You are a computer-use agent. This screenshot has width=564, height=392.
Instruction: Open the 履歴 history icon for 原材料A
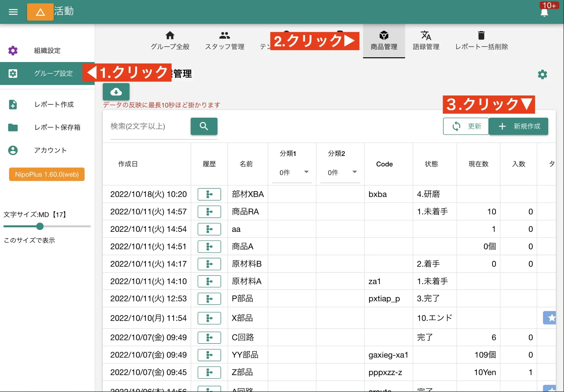pyautogui.click(x=209, y=281)
